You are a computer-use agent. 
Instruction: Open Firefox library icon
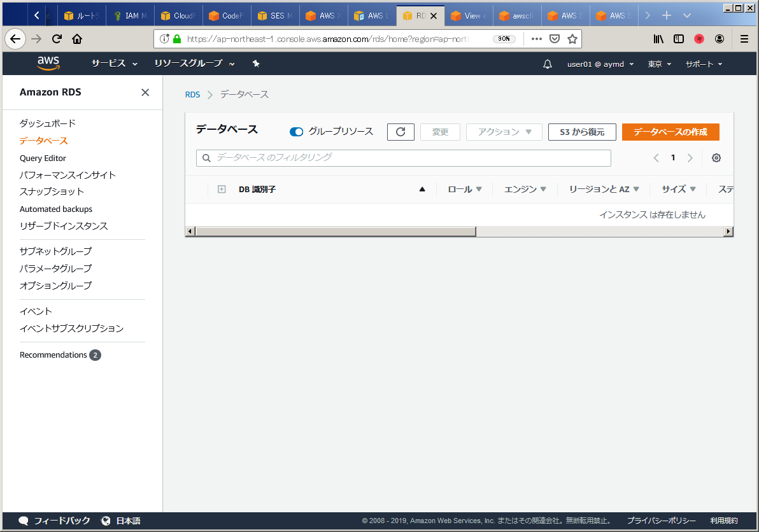(658, 39)
